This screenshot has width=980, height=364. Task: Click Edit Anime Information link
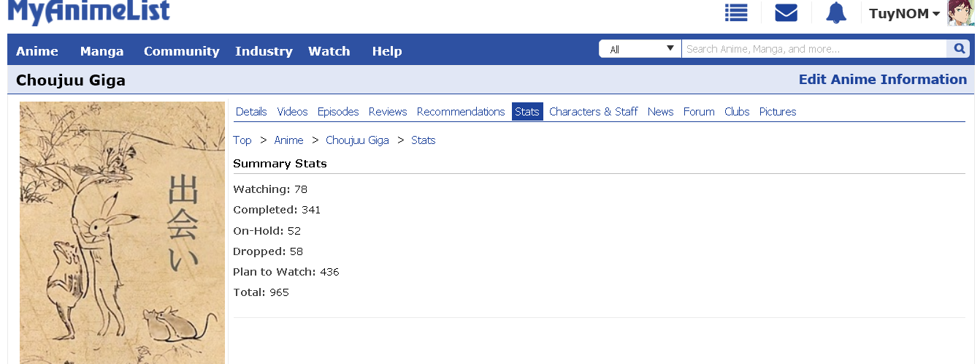click(883, 80)
